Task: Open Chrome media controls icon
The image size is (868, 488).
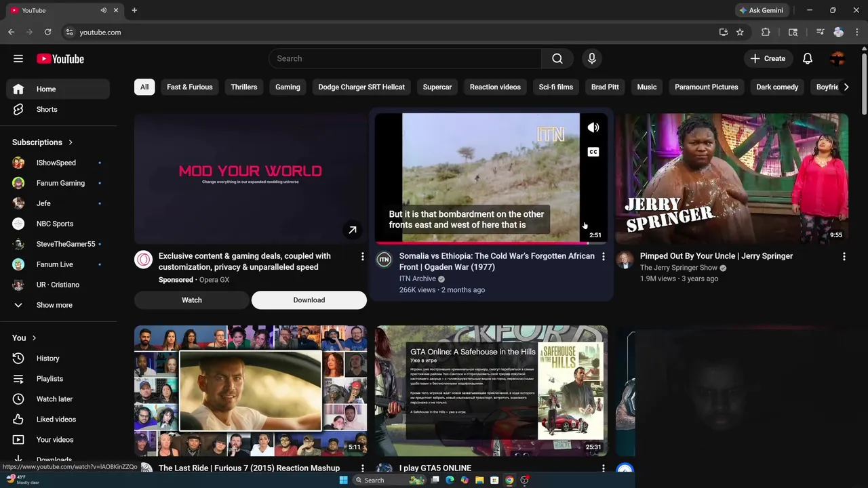Action: point(820,32)
